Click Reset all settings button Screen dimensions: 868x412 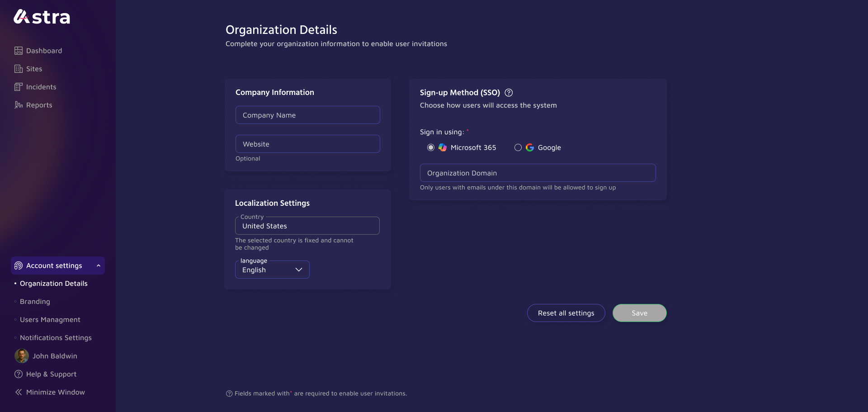point(566,313)
